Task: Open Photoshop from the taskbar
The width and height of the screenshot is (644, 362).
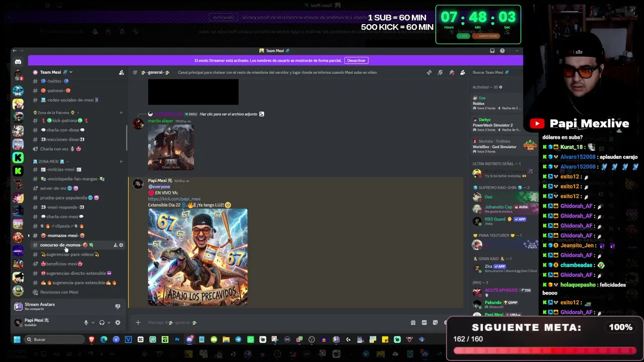Action: pyautogui.click(x=177, y=339)
